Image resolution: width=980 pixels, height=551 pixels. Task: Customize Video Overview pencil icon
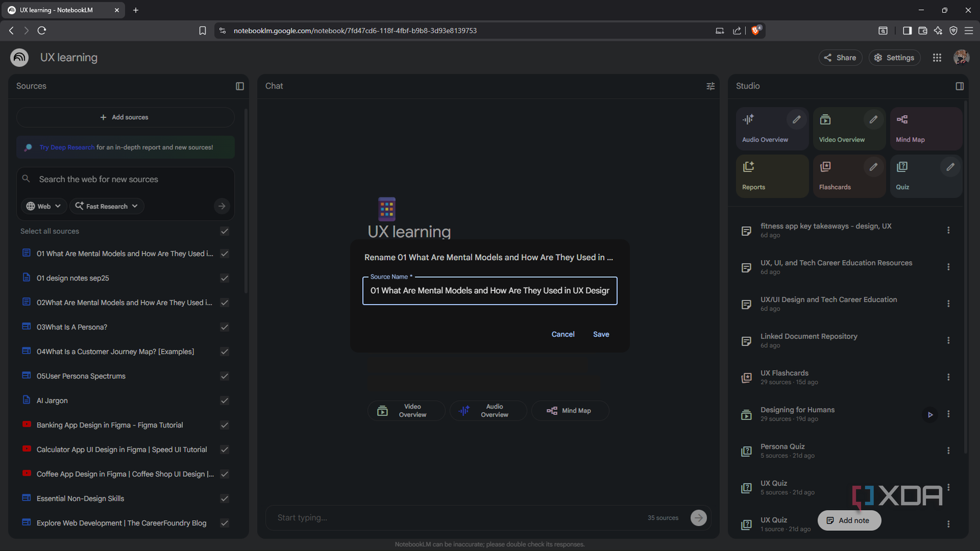873,119
